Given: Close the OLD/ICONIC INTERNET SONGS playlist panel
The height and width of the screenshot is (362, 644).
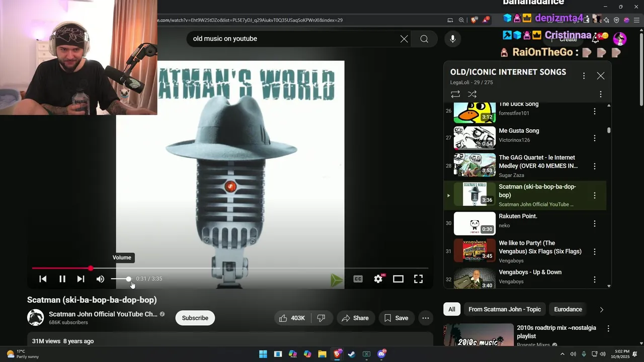Looking at the screenshot, I should point(601,75).
